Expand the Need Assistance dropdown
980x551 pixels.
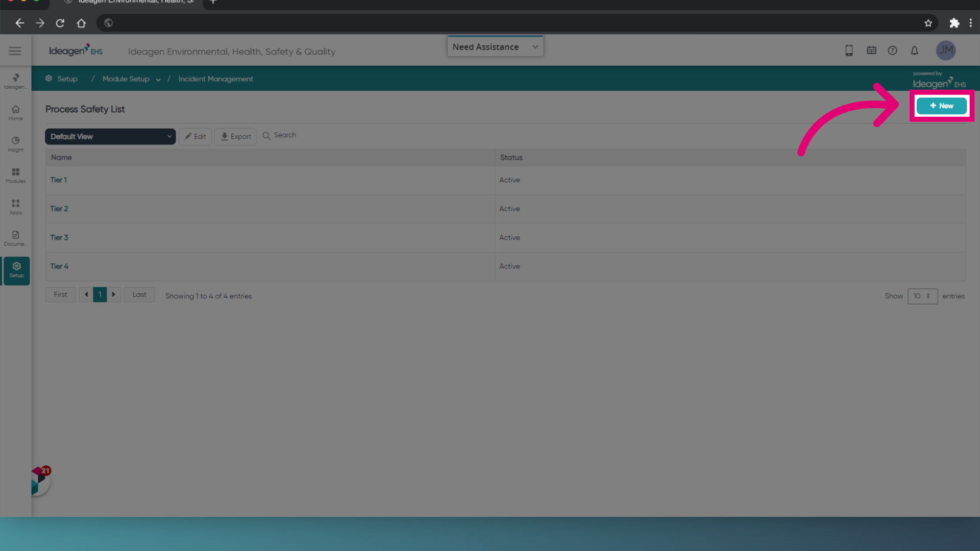pos(495,47)
